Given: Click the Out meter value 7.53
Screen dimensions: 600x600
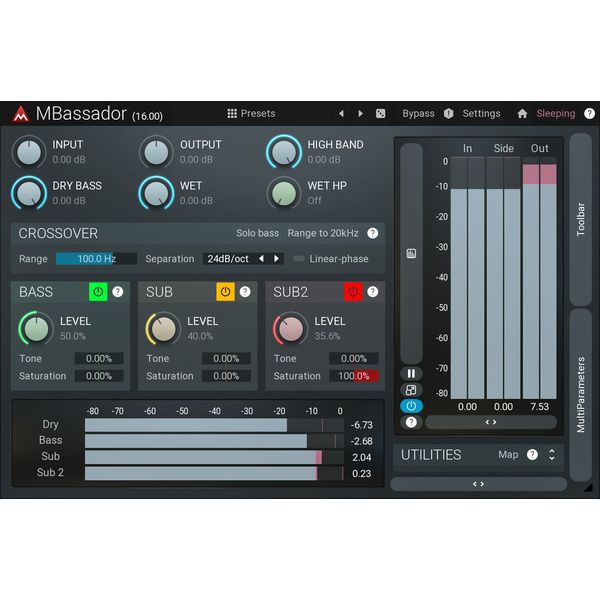Looking at the screenshot, I should (x=540, y=406).
